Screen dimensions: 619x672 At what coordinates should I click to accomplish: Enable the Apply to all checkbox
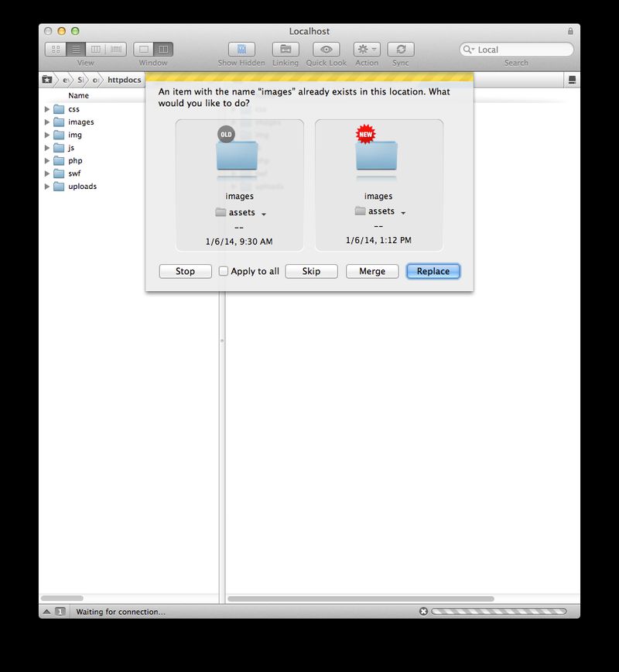224,272
